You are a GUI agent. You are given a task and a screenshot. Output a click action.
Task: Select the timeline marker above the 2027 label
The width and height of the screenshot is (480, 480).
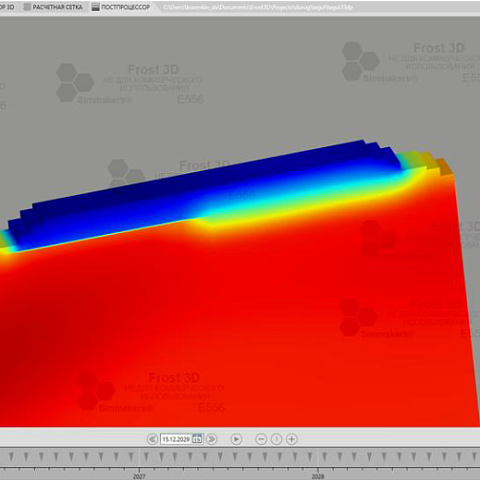(x=146, y=456)
